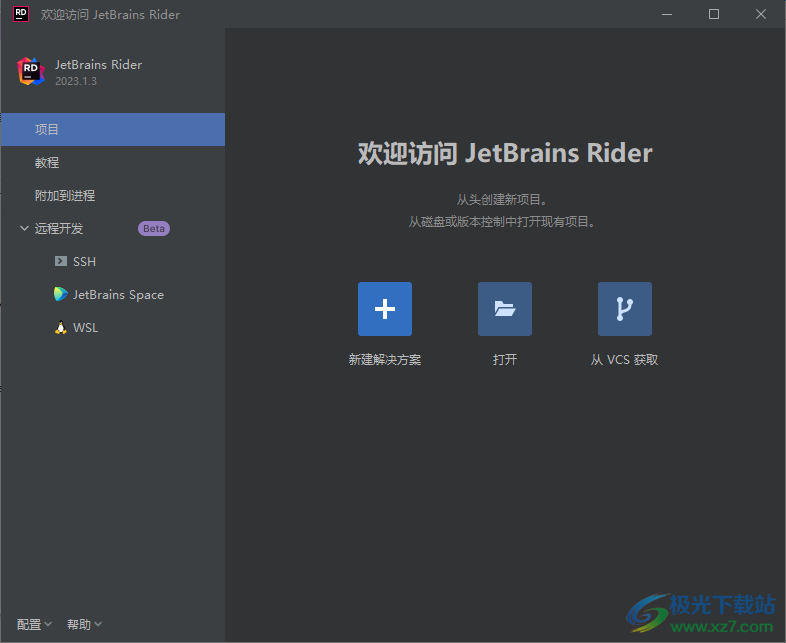Switch to the 教程 tab
Screen dimensions: 786x643
pyautogui.click(x=113, y=162)
